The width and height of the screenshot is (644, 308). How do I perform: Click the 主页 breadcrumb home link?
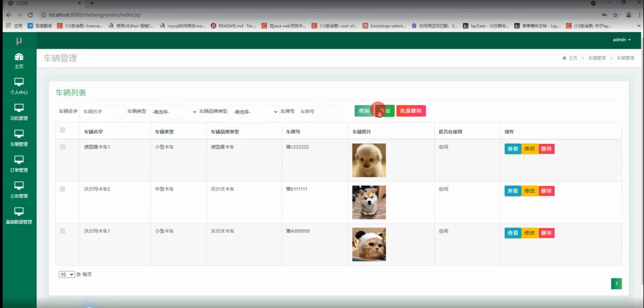coord(570,58)
